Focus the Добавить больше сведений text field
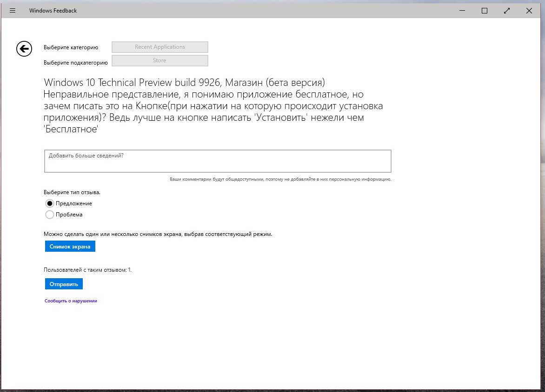The image size is (545, 392). coord(218,161)
